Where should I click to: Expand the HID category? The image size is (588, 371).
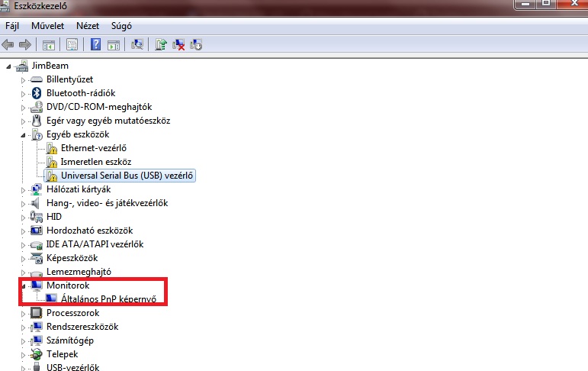pyautogui.click(x=23, y=218)
